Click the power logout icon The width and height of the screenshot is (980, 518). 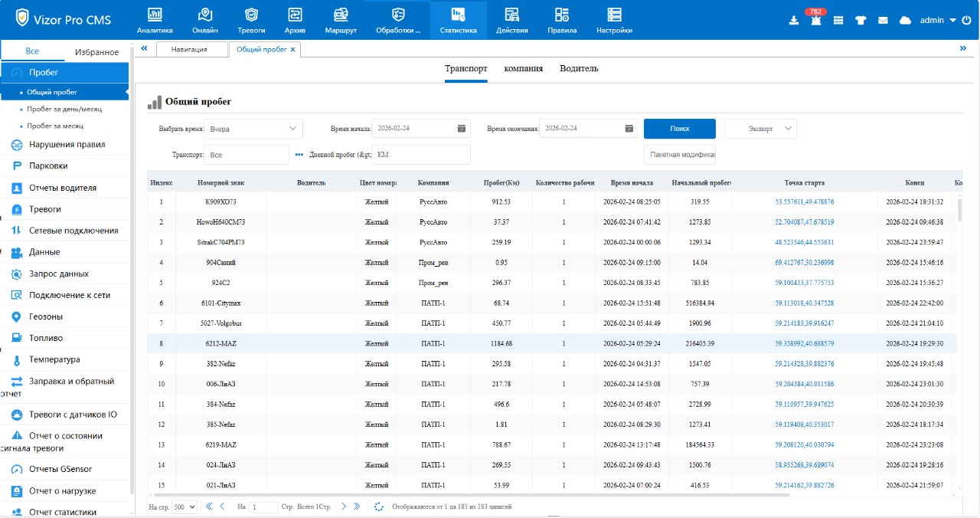[x=967, y=21]
